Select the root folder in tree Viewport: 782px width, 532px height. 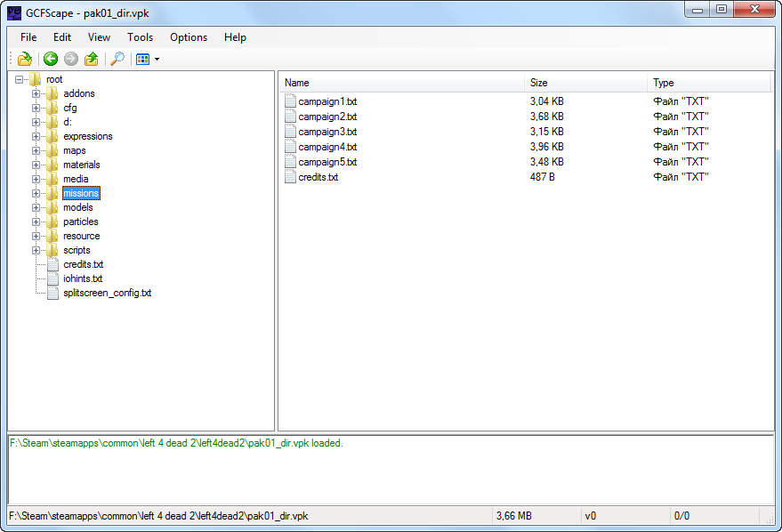[54, 79]
